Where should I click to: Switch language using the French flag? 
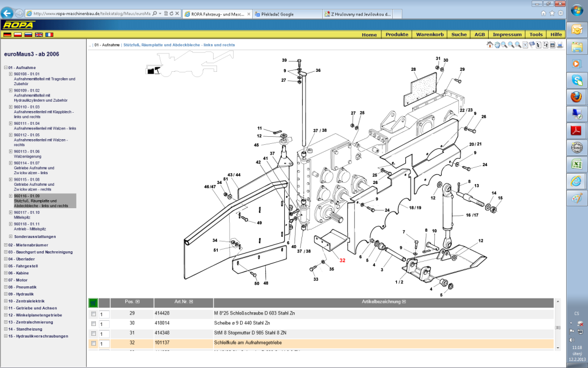49,34
